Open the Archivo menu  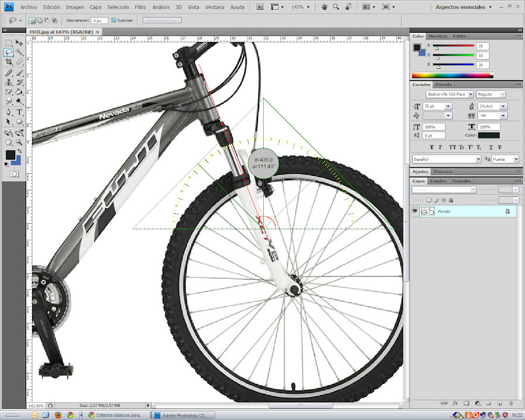pyautogui.click(x=28, y=7)
